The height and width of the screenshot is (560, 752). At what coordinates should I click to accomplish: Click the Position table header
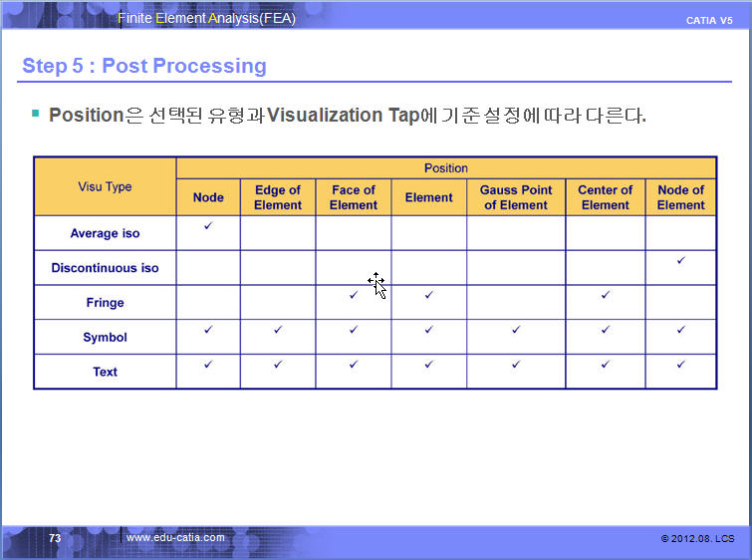pos(445,168)
